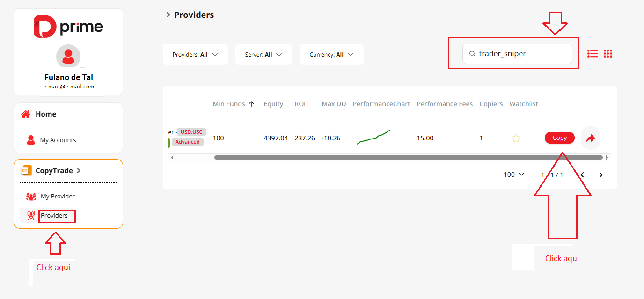Image resolution: width=644 pixels, height=299 pixels.
Task: Click the user avatar profile icon
Action: 68,57
